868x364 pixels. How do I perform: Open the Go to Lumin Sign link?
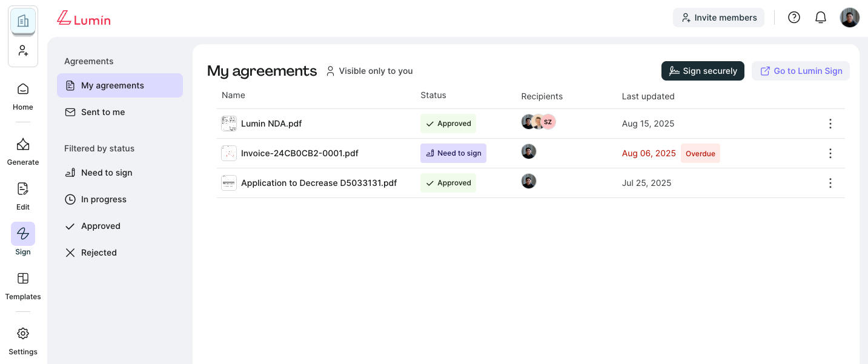pos(801,71)
